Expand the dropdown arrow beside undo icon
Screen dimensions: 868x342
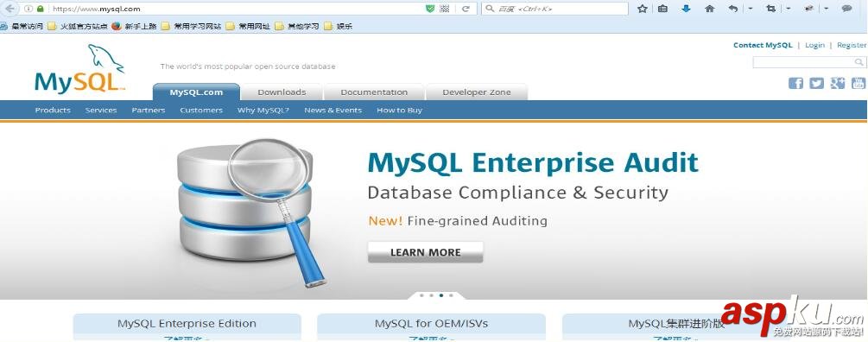tap(750, 9)
